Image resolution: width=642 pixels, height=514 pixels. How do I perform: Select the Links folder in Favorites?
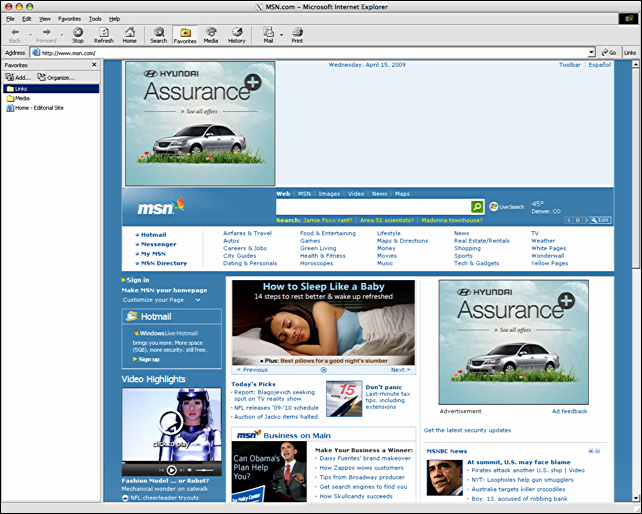(x=51, y=88)
